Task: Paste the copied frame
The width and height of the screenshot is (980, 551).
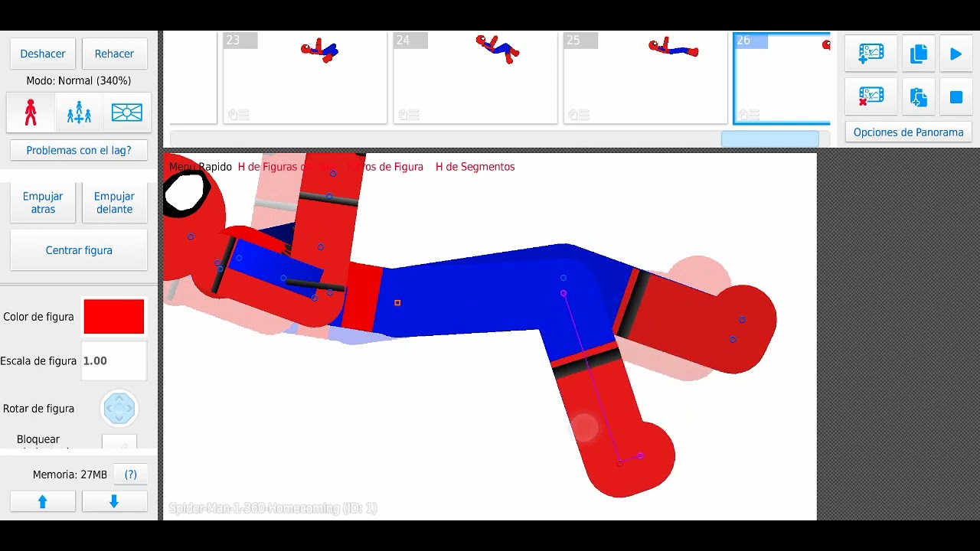Action: 919,97
